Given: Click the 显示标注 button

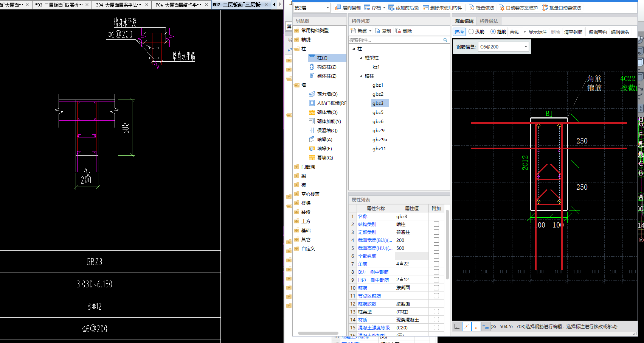Looking at the screenshot, I should 537,32.
